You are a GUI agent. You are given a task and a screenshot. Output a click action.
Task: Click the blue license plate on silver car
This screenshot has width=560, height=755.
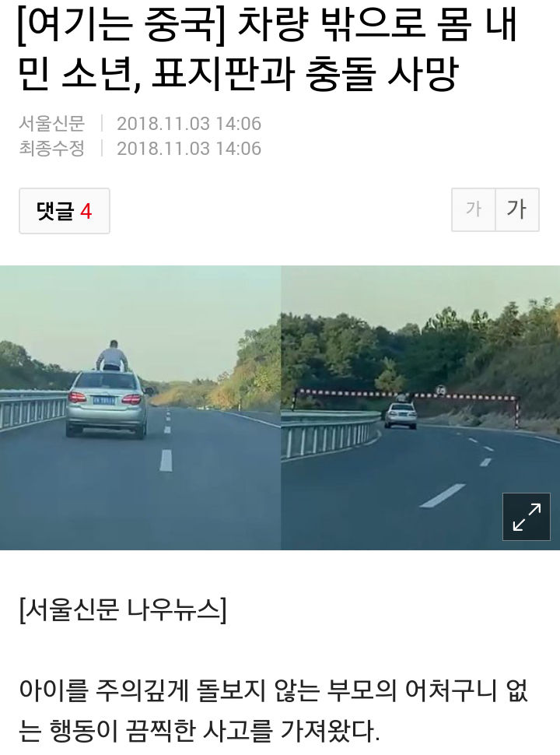pyautogui.click(x=103, y=399)
